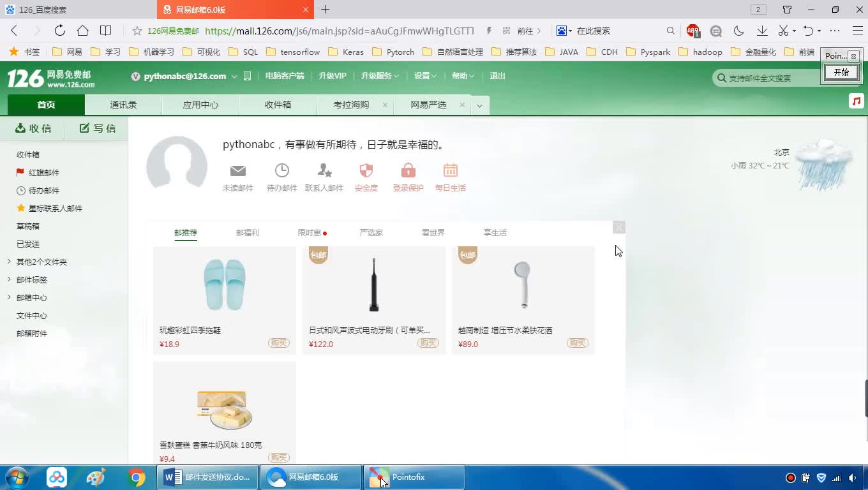
Task: Click the contacts mail (联系人邮件) icon
Action: click(x=324, y=170)
